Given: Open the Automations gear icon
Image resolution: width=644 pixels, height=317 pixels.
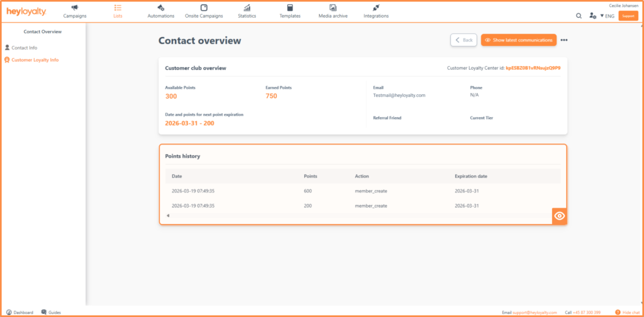Looking at the screenshot, I should pyautogui.click(x=161, y=8).
